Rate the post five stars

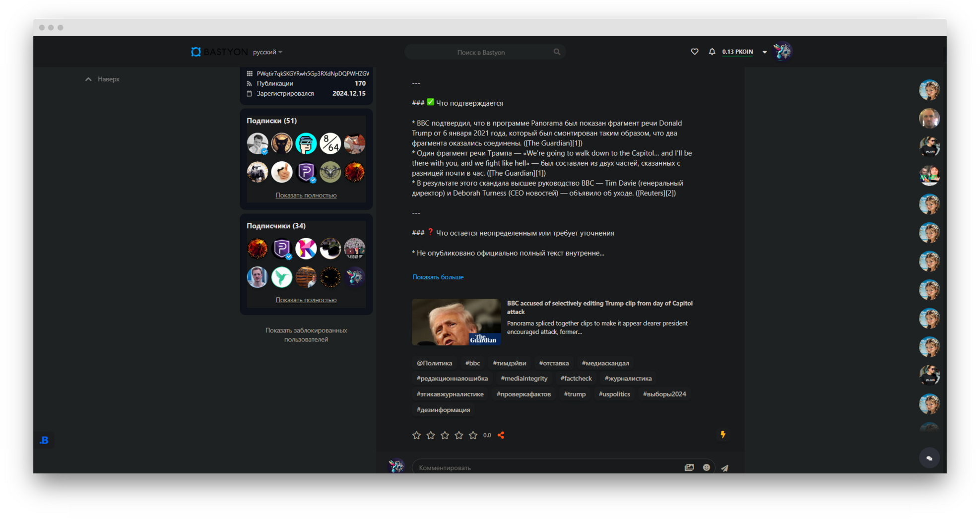click(x=473, y=435)
